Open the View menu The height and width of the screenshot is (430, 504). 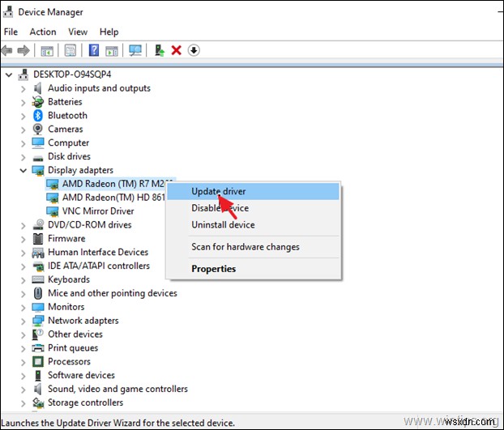coord(78,32)
